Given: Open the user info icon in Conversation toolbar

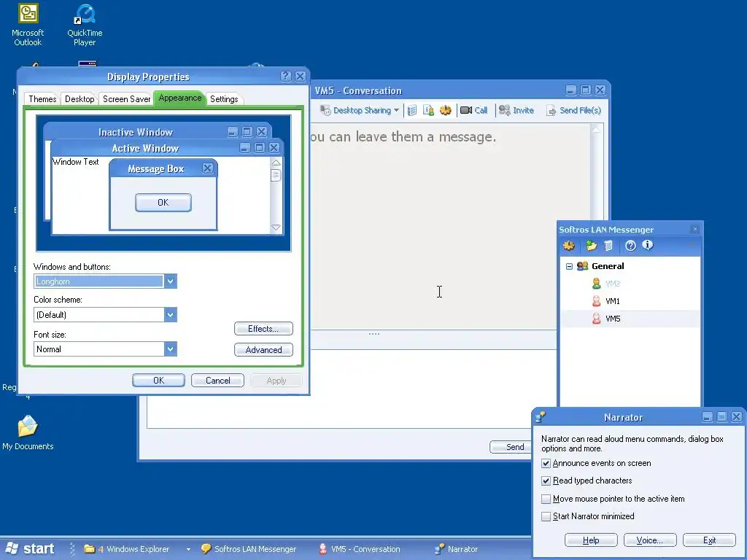Looking at the screenshot, I should [x=428, y=111].
